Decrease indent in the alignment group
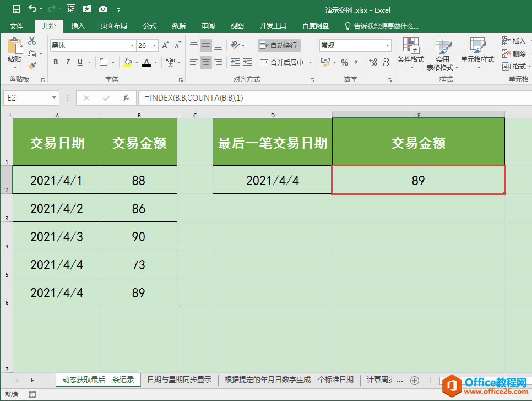532x401 pixels. (x=235, y=62)
